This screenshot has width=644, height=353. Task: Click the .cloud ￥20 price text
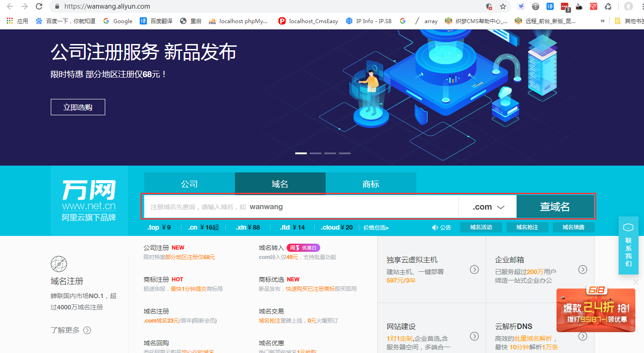pos(337,227)
